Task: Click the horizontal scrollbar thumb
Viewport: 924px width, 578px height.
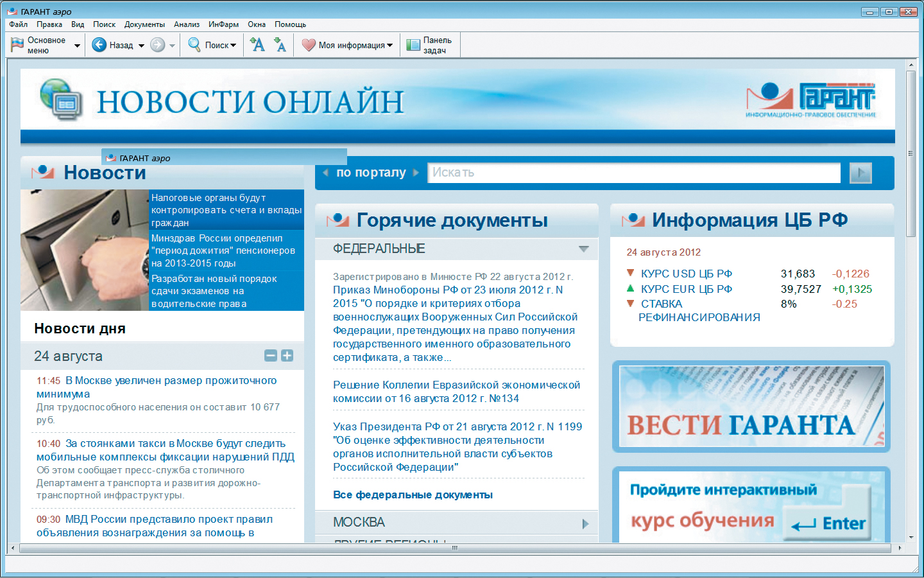Action: (x=455, y=548)
